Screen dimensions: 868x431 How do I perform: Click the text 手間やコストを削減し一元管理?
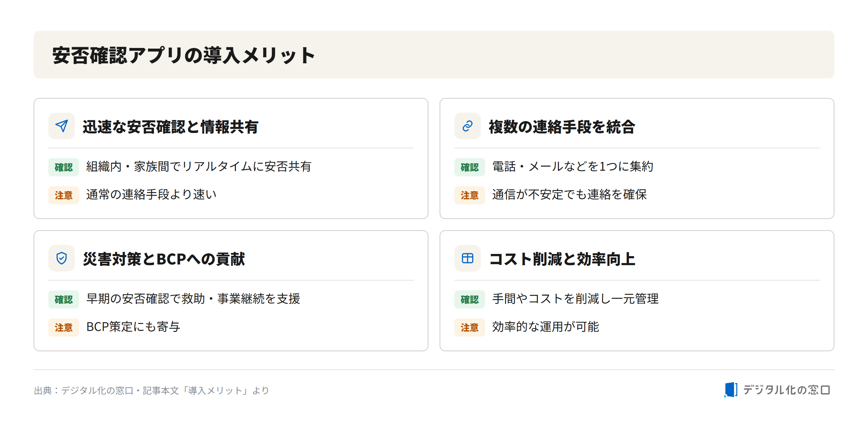[575, 299]
